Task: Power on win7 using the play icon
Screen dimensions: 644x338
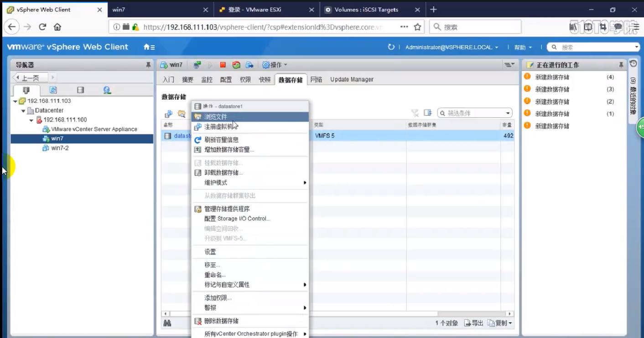Action: pyautogui.click(x=210, y=65)
